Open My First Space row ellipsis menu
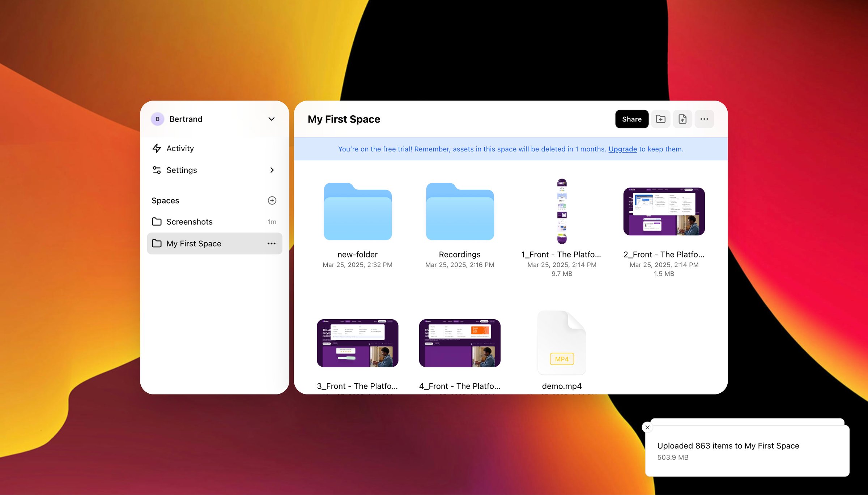Screen dimensions: 868x495 (272, 243)
